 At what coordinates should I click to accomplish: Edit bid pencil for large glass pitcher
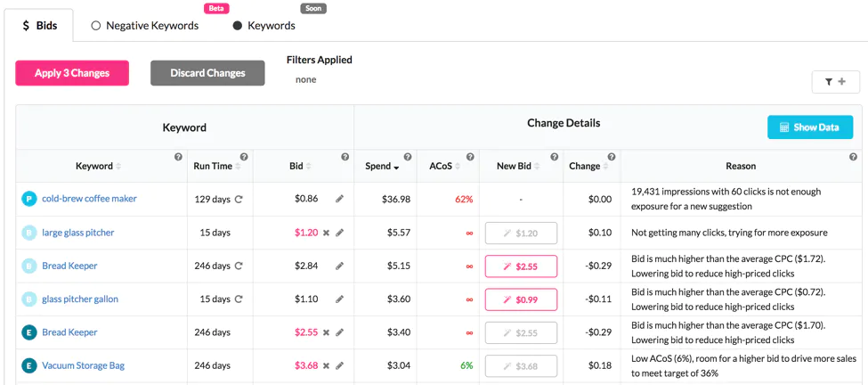click(x=339, y=233)
